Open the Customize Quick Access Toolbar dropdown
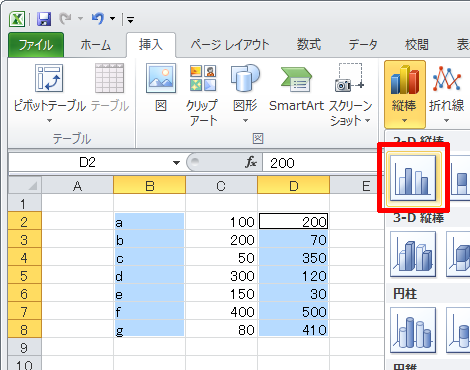The height and width of the screenshot is (370, 470). pos(130,20)
